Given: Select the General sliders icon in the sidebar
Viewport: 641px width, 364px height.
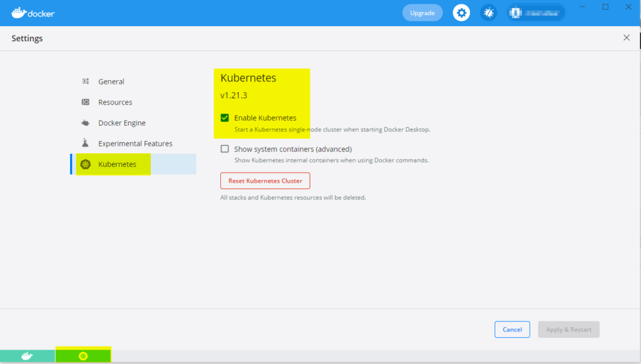Looking at the screenshot, I should [85, 81].
